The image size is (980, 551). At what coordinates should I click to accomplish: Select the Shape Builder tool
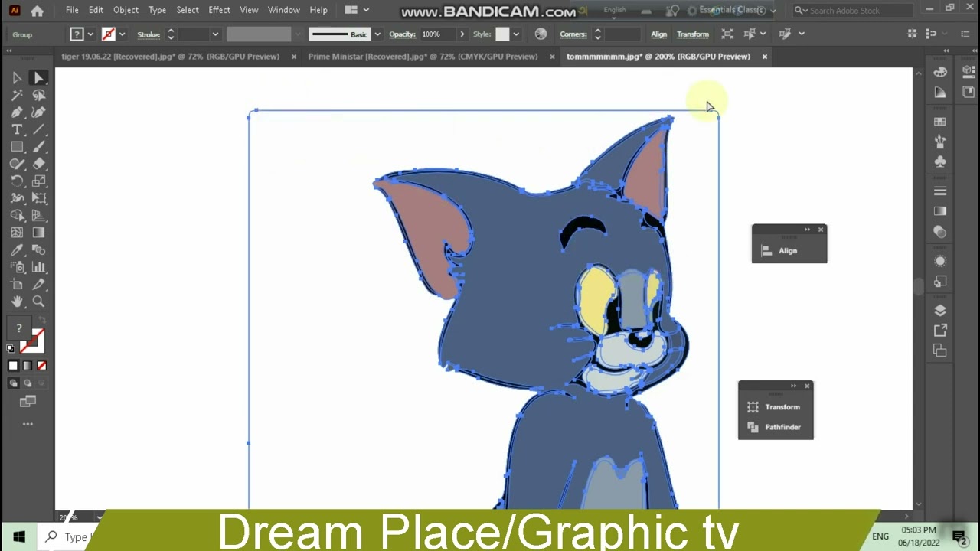point(17,216)
